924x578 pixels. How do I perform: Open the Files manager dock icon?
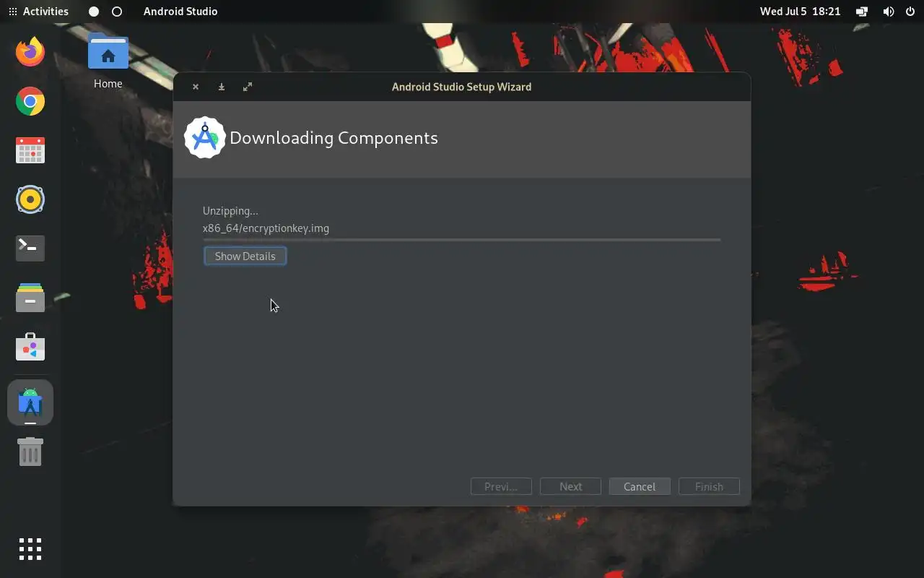coord(30,298)
